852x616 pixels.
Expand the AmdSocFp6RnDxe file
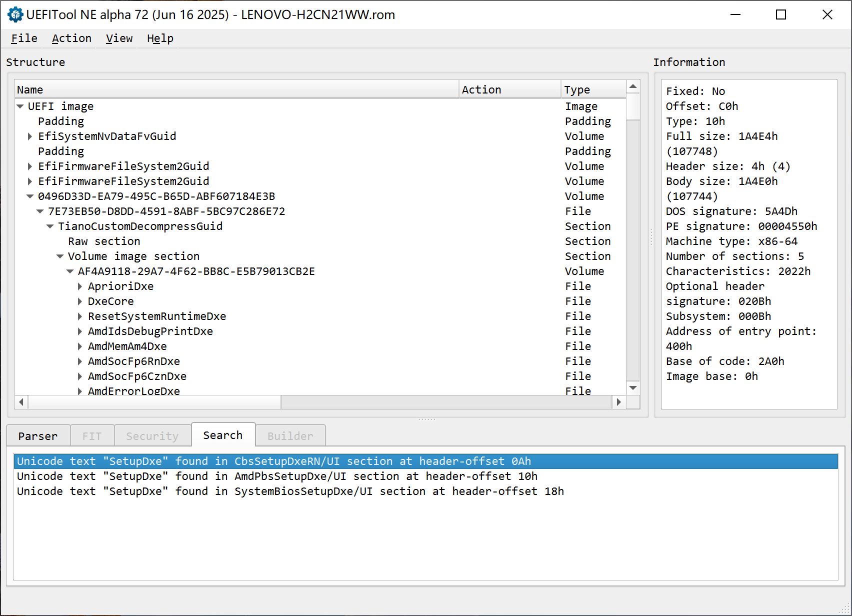(x=80, y=361)
